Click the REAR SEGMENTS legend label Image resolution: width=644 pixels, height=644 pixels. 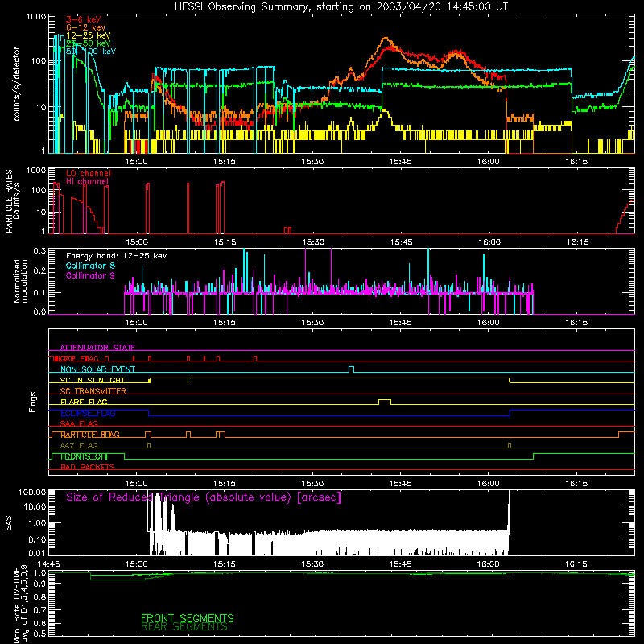(184, 627)
